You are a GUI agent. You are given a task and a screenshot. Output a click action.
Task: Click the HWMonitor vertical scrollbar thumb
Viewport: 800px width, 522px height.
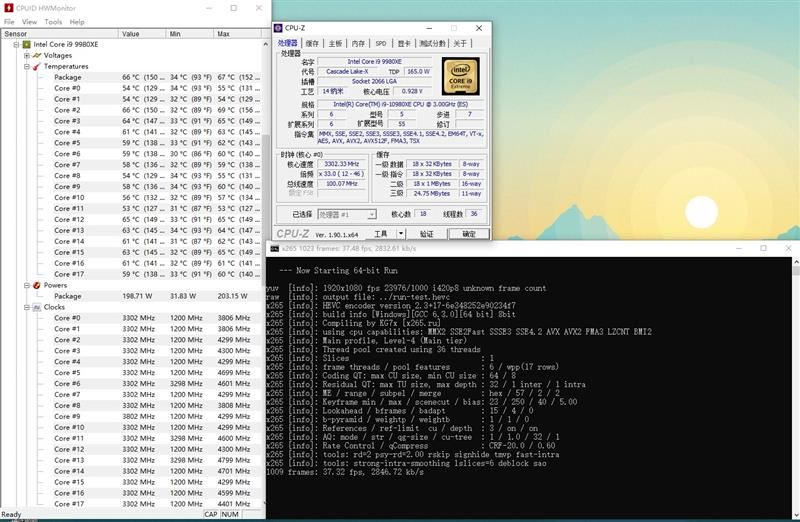click(x=265, y=209)
